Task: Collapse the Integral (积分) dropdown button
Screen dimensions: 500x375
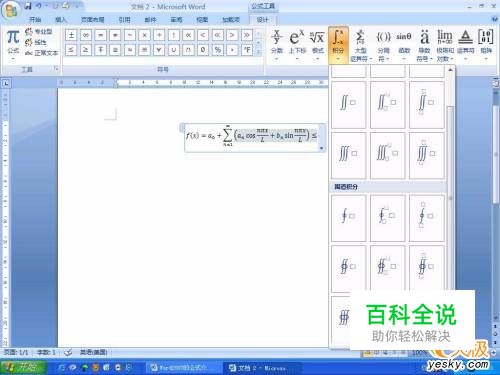Action: tap(338, 45)
